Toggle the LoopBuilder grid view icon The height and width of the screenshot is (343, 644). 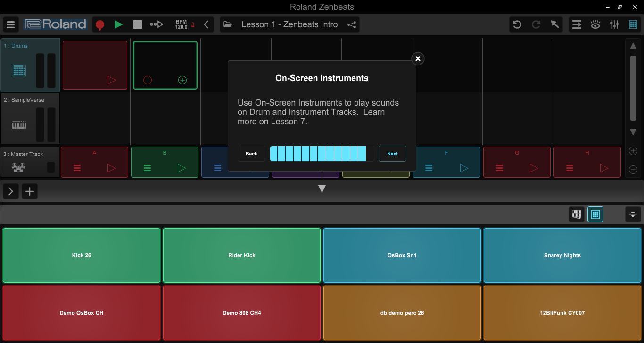pos(633,24)
